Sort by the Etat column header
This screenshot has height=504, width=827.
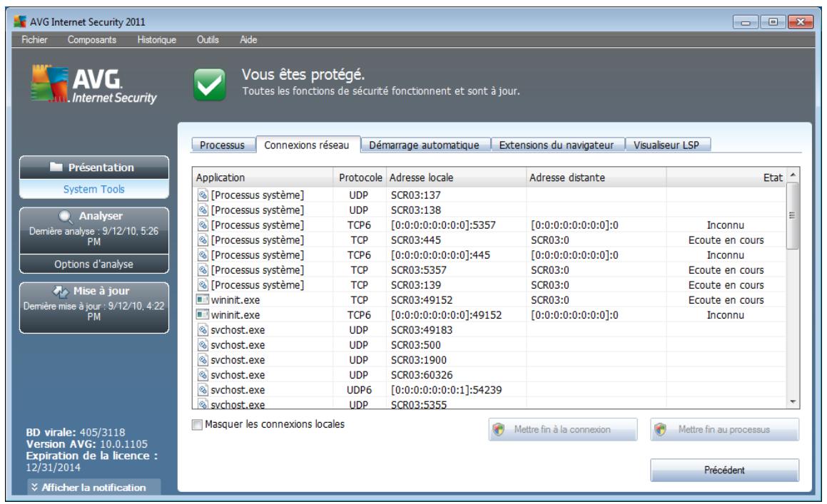[726, 178]
